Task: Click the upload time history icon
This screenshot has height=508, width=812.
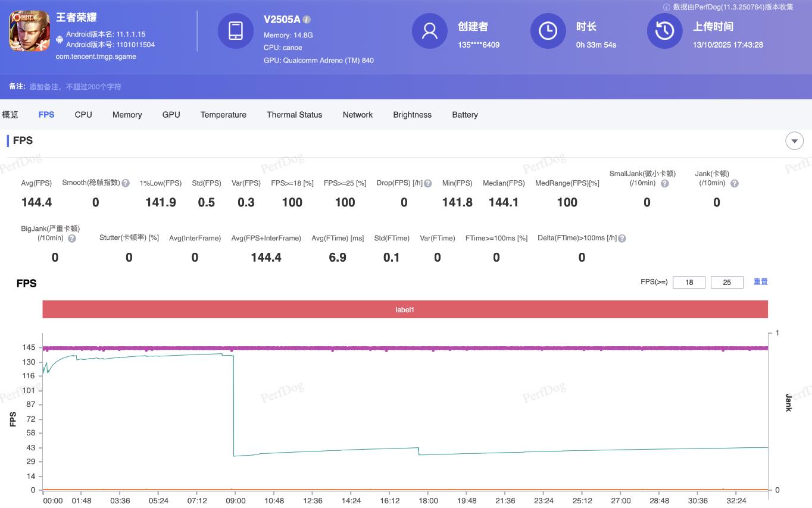Action: click(x=664, y=31)
